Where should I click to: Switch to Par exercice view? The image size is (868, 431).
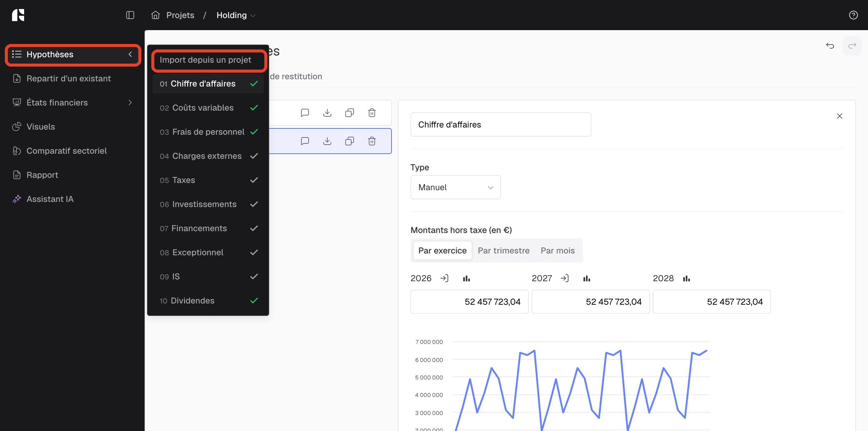[x=442, y=251]
